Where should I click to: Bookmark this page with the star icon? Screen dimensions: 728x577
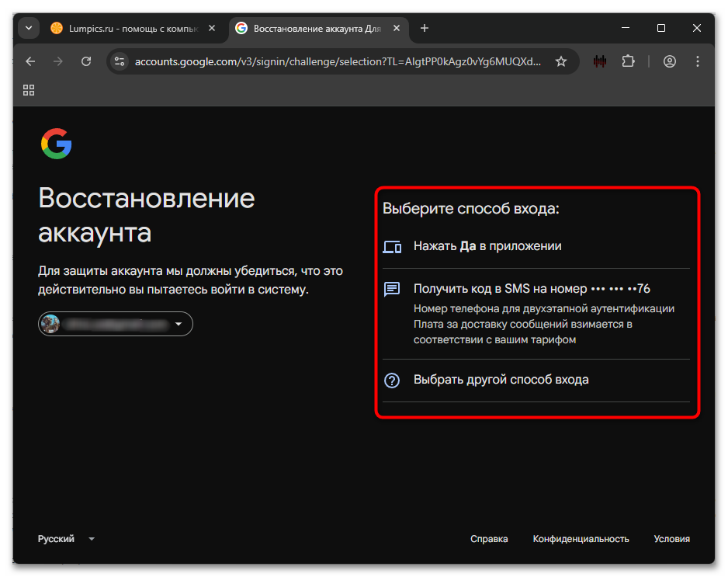(x=561, y=61)
